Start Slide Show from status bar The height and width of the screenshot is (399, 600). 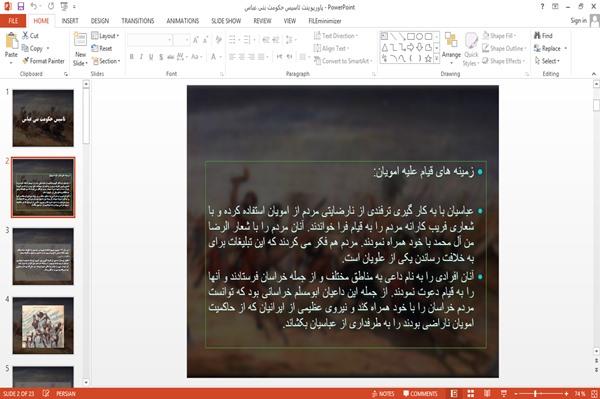point(504,394)
